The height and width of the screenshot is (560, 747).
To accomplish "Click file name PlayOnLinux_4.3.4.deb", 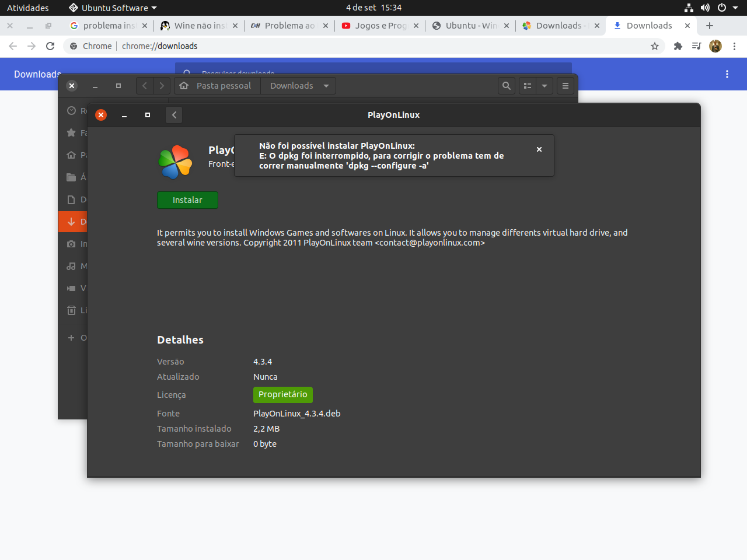I will click(296, 414).
